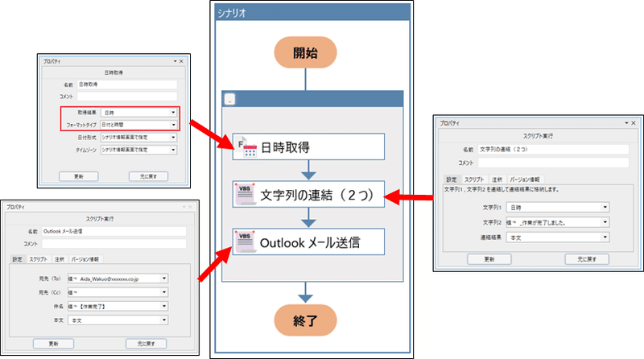Viewport: 644px width, 359px height.
Task: Click the スクリプト実行 heading in 文字列の連結 panel
Action: 538,135
